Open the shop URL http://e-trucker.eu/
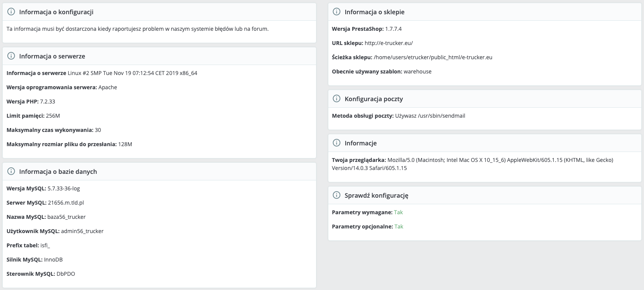This screenshot has width=644, height=290. coord(389,43)
